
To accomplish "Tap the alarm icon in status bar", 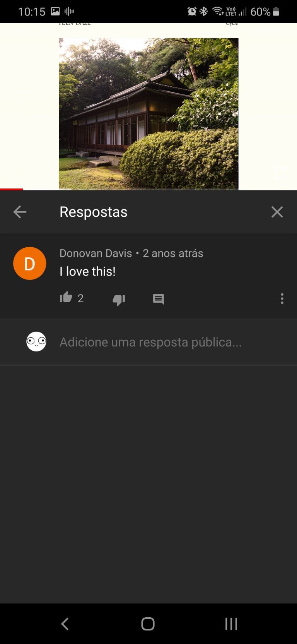I will pos(192,11).
